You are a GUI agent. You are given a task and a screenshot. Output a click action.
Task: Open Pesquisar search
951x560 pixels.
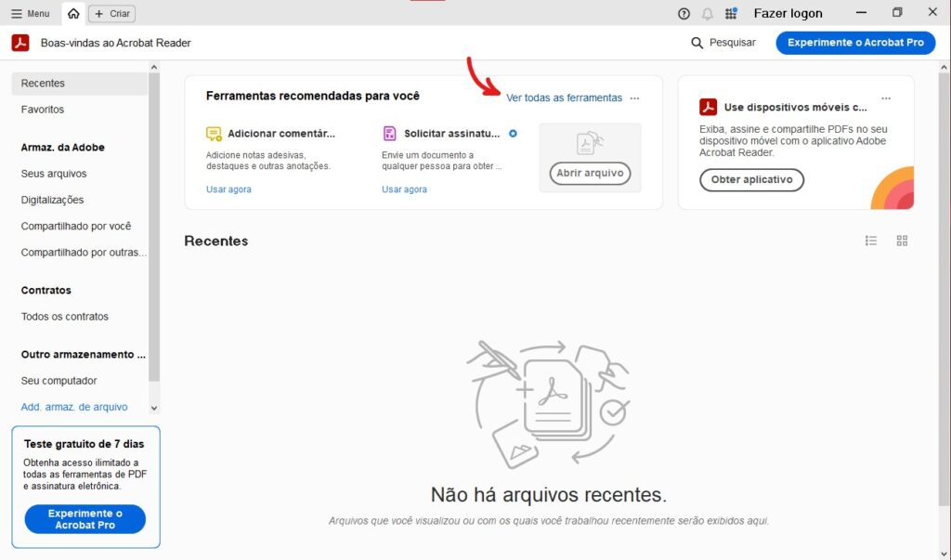coord(723,43)
